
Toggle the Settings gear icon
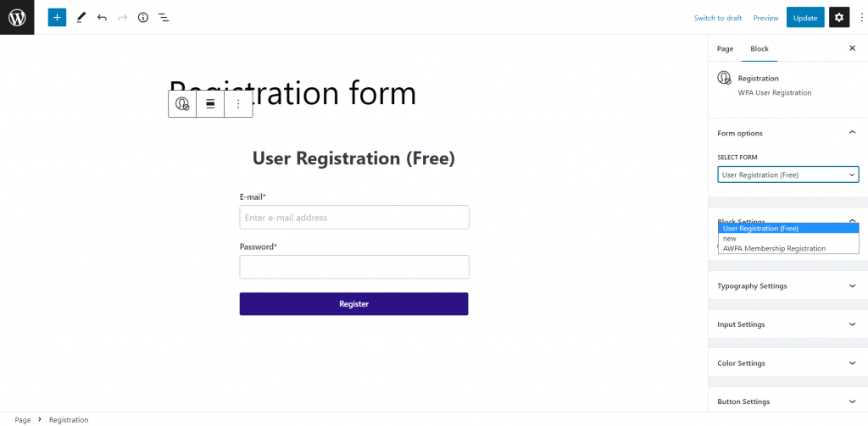click(x=839, y=18)
